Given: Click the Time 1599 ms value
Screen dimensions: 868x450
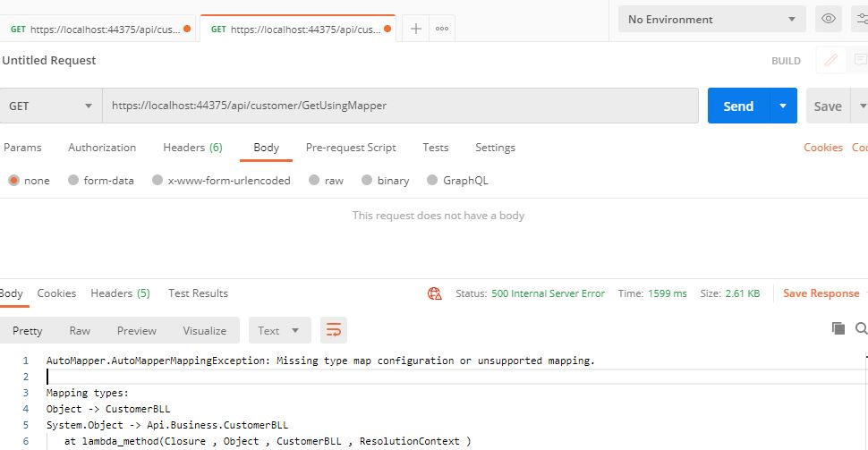Looking at the screenshot, I should [667, 293].
